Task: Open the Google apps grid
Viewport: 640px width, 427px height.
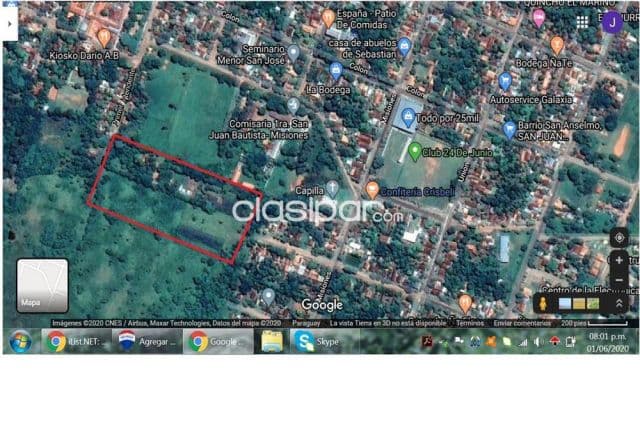Action: point(582,22)
